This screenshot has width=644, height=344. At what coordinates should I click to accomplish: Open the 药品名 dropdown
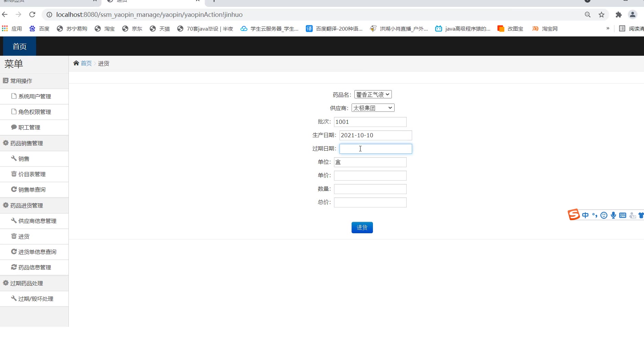[373, 94]
